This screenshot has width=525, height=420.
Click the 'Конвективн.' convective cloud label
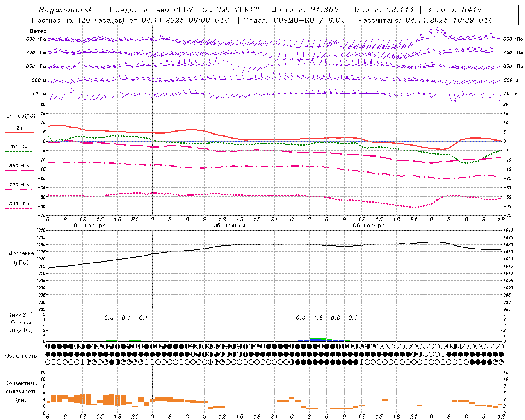pyautogui.click(x=21, y=383)
